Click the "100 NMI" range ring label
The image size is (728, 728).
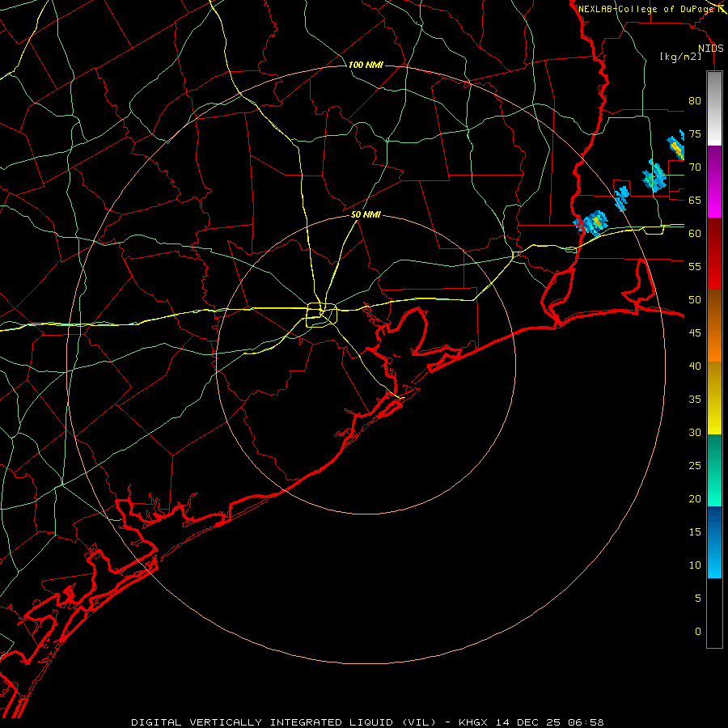(x=366, y=65)
